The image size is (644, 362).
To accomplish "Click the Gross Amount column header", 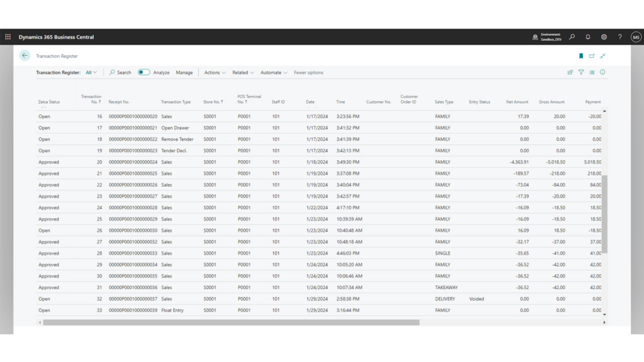I will pos(552,102).
